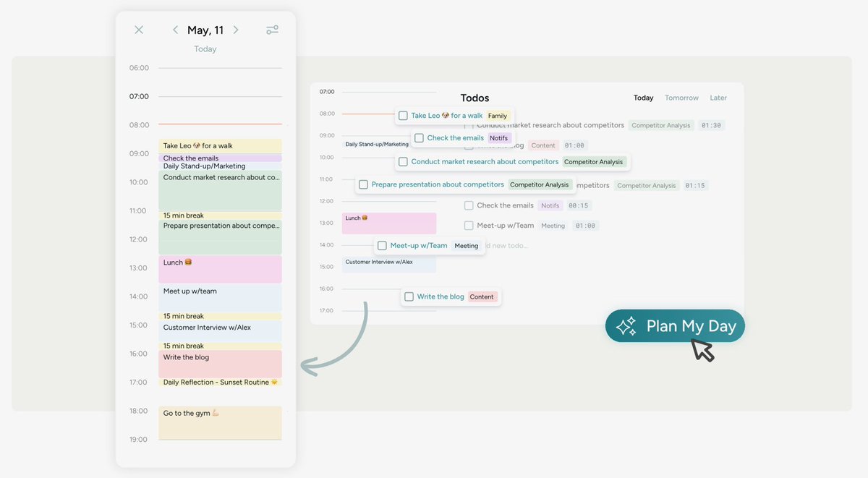Image resolution: width=868 pixels, height=478 pixels.
Task: Go to previous day with left chevron
Action: [x=175, y=30]
